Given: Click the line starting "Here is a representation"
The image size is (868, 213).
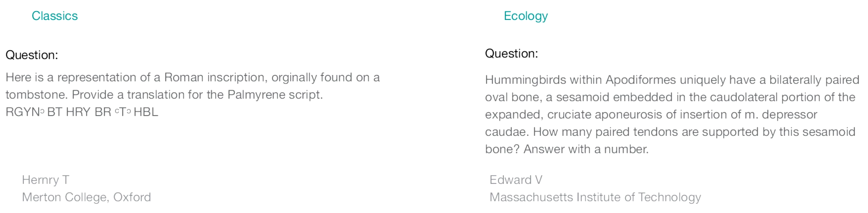Looking at the screenshot, I should pos(192,78).
